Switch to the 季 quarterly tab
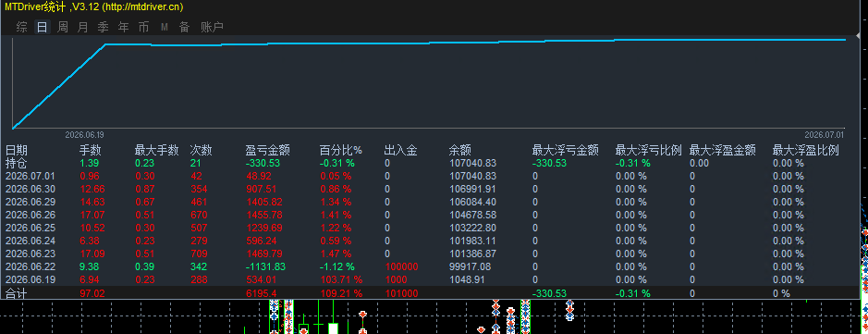The height and width of the screenshot is (334, 868). [103, 27]
